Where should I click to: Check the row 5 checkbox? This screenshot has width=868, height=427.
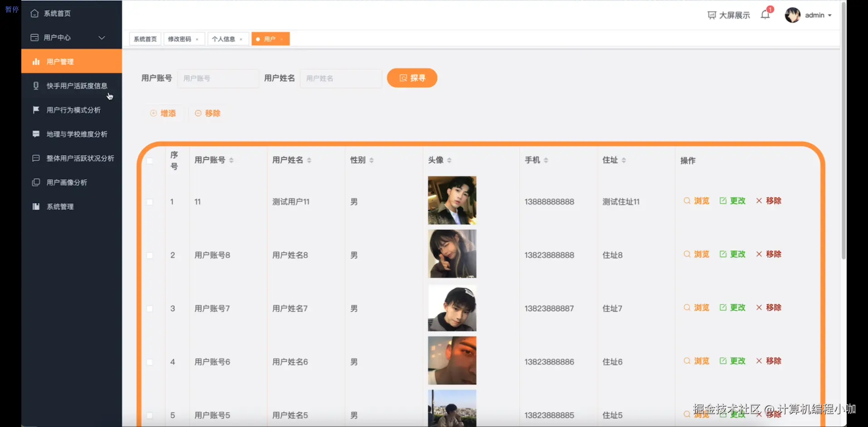(150, 415)
